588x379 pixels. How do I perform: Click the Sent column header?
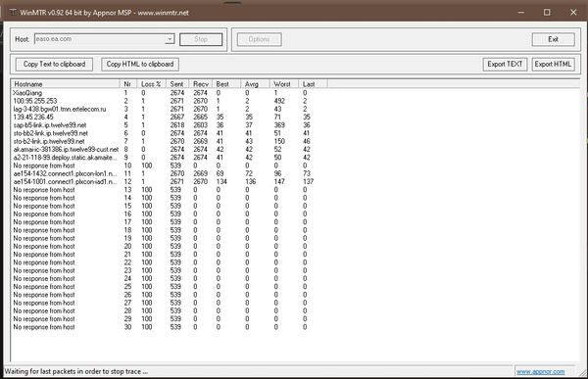(x=177, y=84)
